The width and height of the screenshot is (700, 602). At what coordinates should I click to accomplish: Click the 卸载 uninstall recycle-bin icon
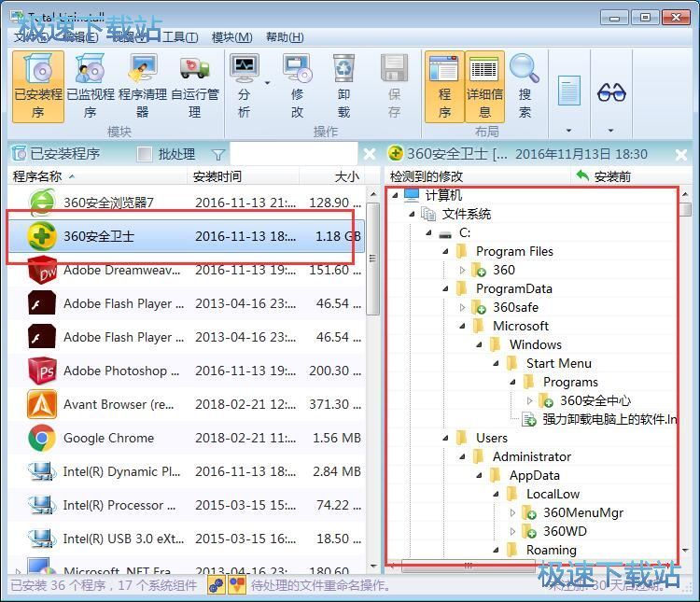[343, 69]
